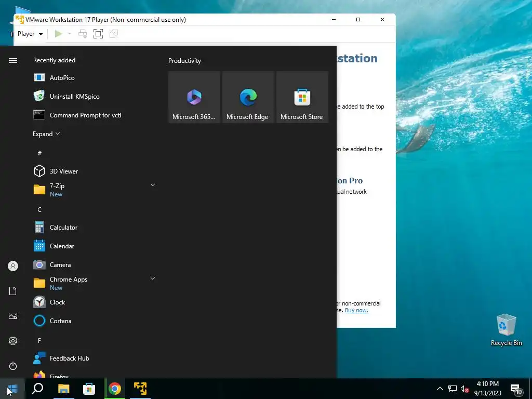532x399 pixels.
Task: Click Send Ctrl+Alt+Del toolbar icon in VMware
Action: 83,34
